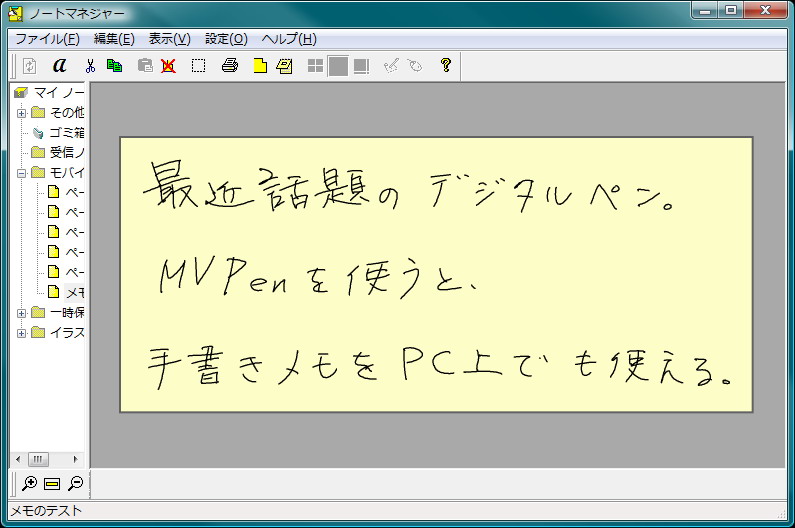Zoom out using the magnifier minus icon
Screen dimensions: 795x528
click(x=75, y=484)
